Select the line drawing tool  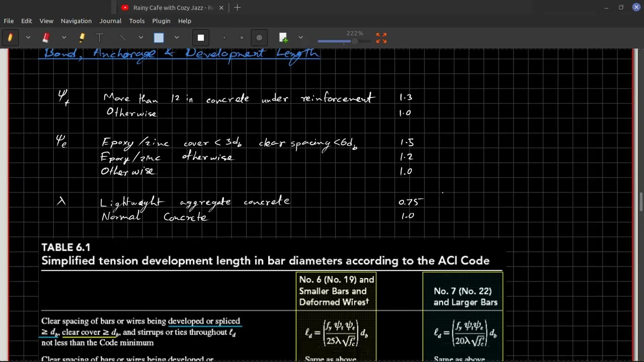click(x=123, y=38)
